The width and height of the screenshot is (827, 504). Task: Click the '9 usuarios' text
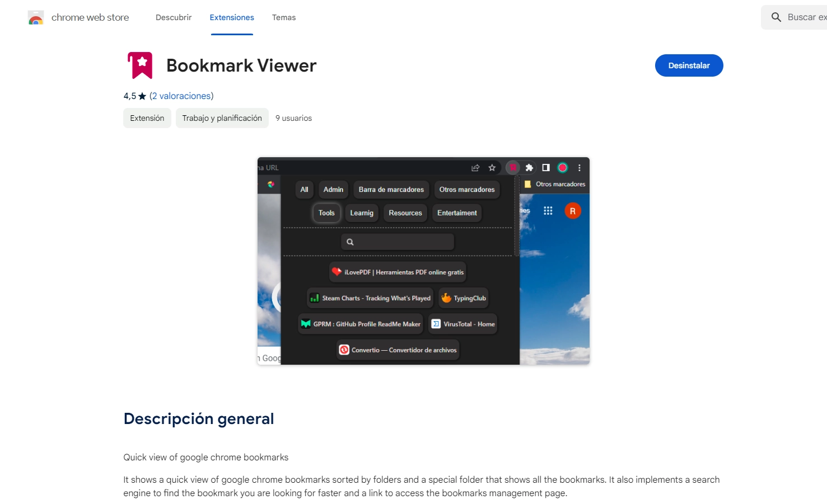coord(293,118)
